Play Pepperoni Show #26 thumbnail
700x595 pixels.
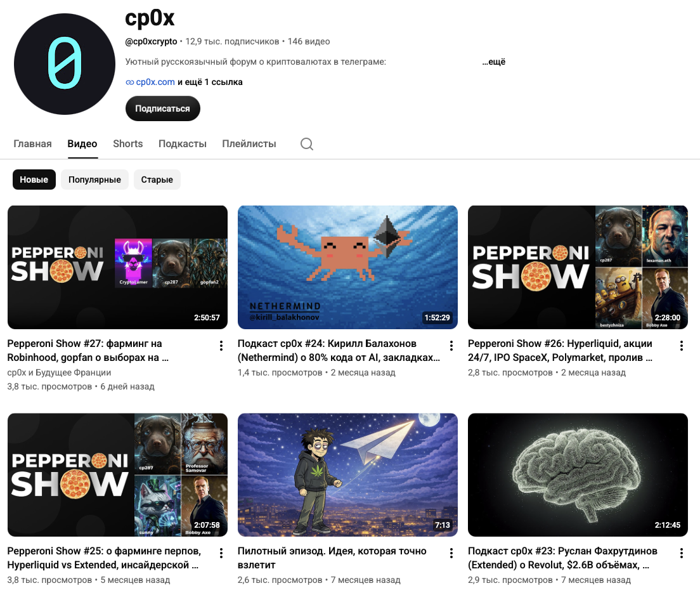click(578, 267)
